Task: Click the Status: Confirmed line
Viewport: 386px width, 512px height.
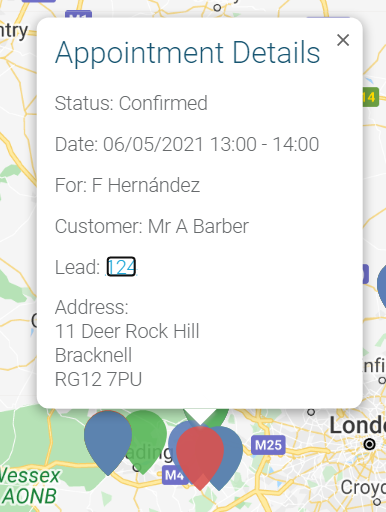Action: pos(131,103)
